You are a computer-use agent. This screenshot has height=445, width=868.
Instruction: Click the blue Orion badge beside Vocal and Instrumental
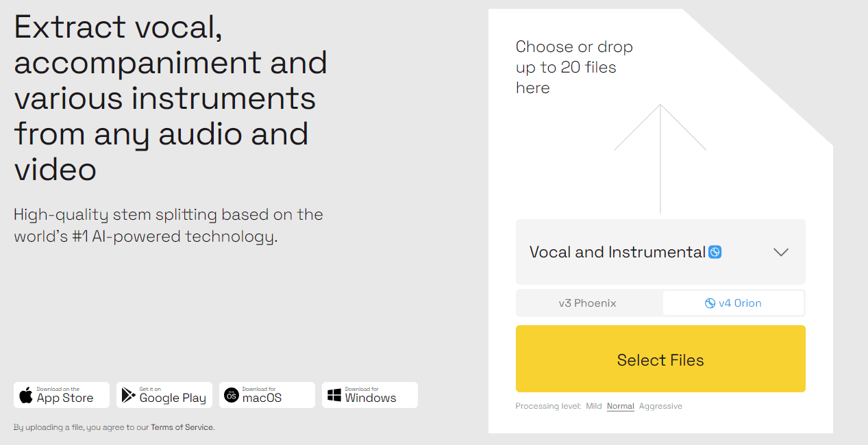(715, 252)
